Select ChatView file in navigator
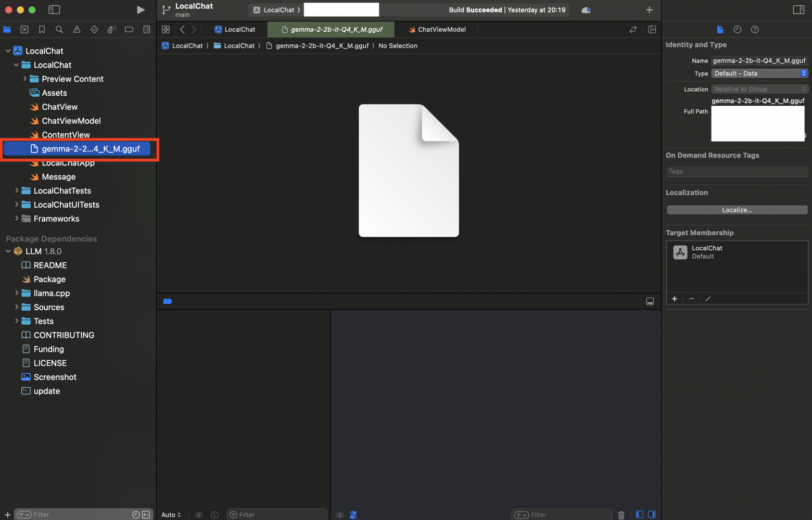Image resolution: width=812 pixels, height=520 pixels. click(59, 107)
